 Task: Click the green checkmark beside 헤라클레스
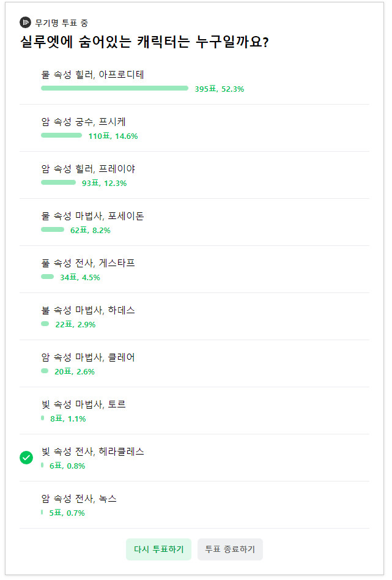26,456
